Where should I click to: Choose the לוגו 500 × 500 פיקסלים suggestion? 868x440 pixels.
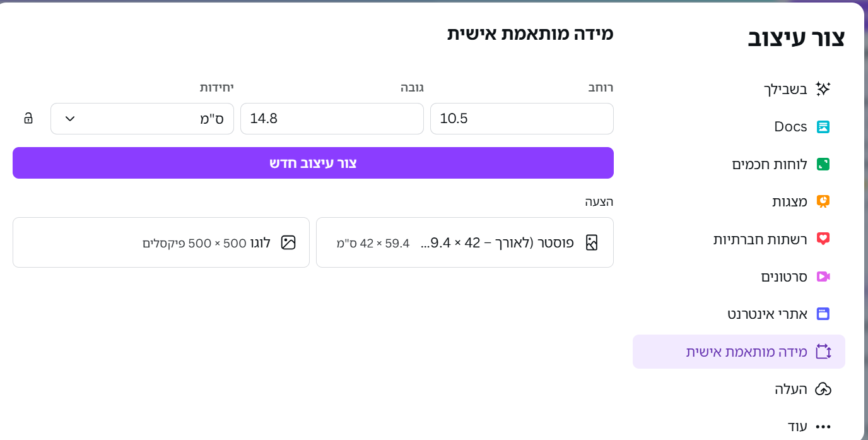point(161,242)
